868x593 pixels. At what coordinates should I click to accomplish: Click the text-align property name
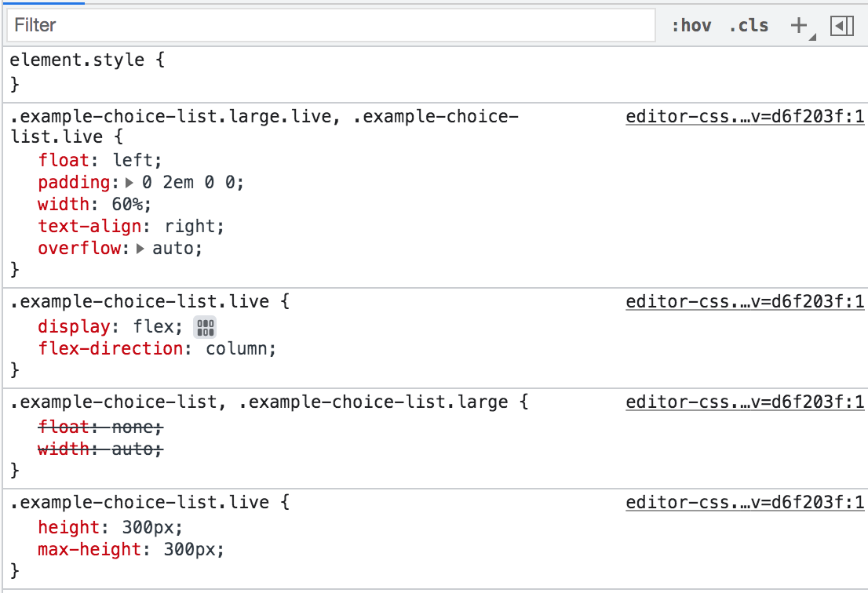pyautogui.click(x=89, y=226)
